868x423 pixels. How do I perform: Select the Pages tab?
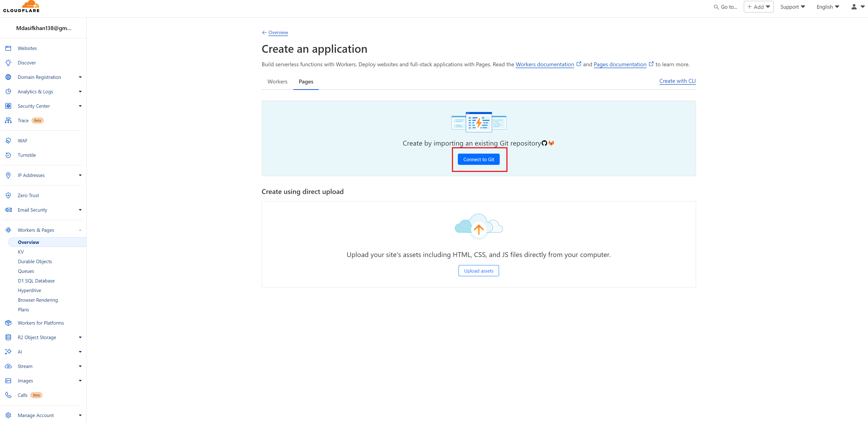pos(306,82)
